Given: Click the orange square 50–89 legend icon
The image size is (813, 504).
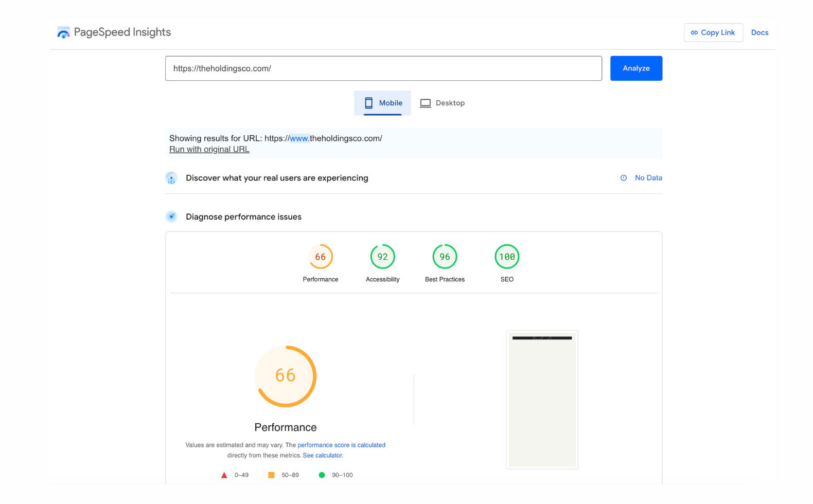Looking at the screenshot, I should click(271, 475).
